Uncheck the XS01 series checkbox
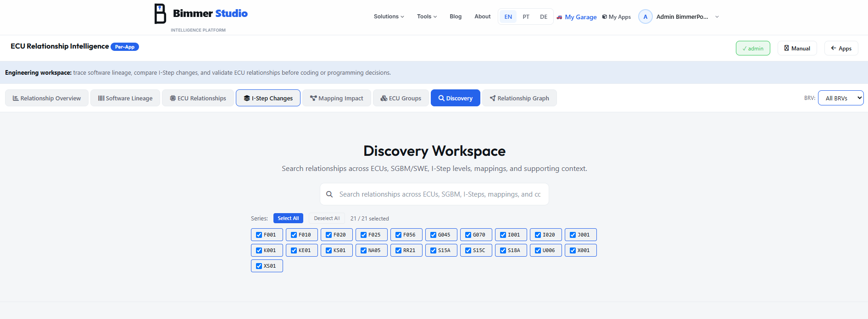Image resolution: width=868 pixels, height=319 pixels. click(x=259, y=266)
